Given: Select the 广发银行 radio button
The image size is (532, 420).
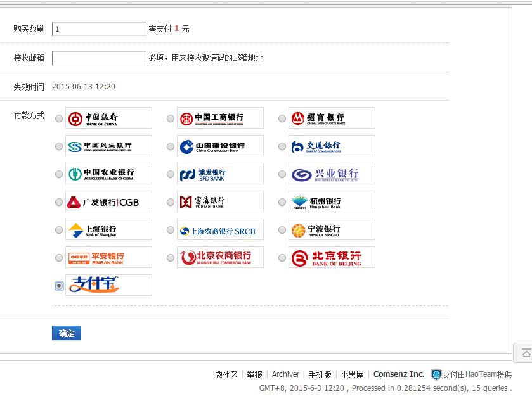Looking at the screenshot, I should (59, 202).
